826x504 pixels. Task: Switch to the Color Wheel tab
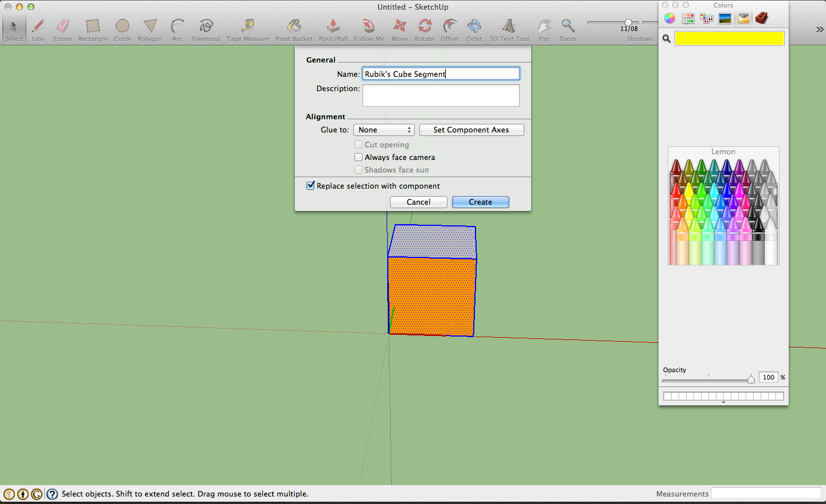point(669,18)
